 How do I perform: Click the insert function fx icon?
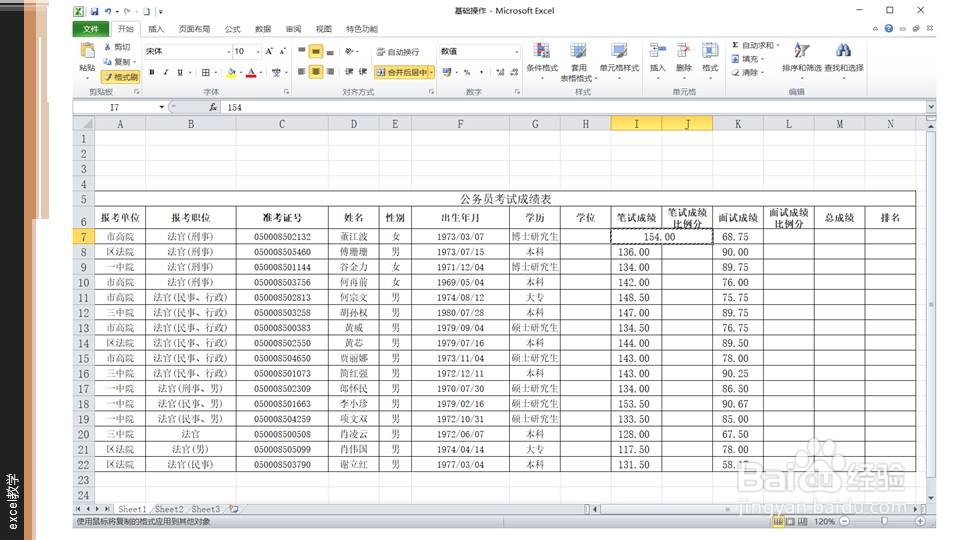(x=212, y=107)
